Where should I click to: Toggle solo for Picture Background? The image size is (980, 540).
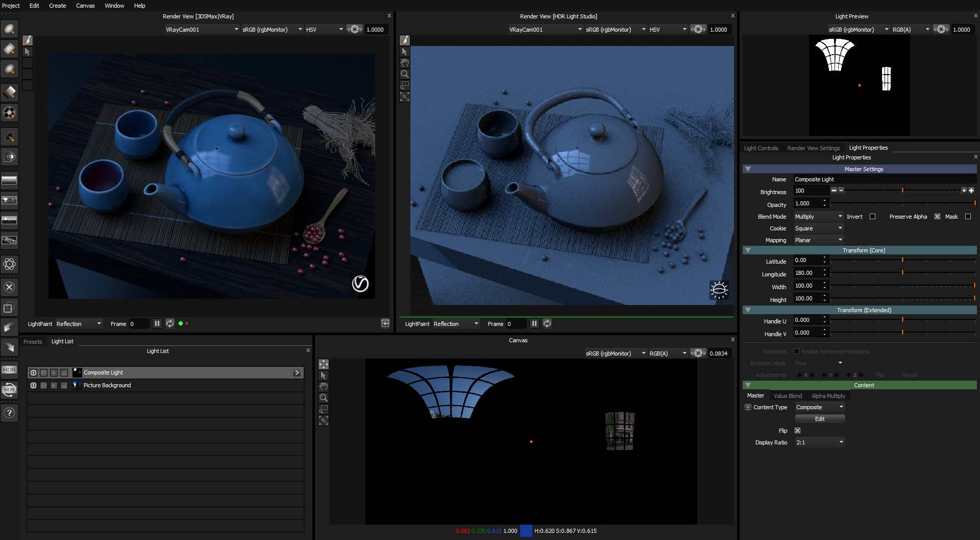click(x=43, y=385)
